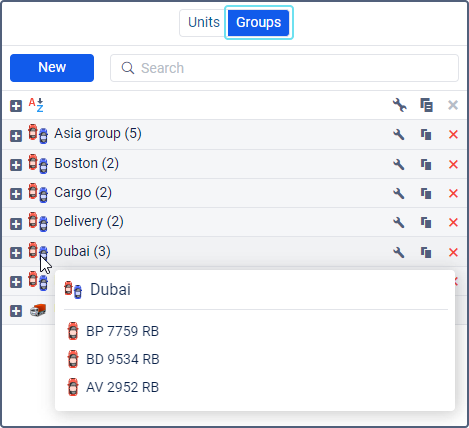
Task: Click the grey header delete X icon
Action: [453, 105]
